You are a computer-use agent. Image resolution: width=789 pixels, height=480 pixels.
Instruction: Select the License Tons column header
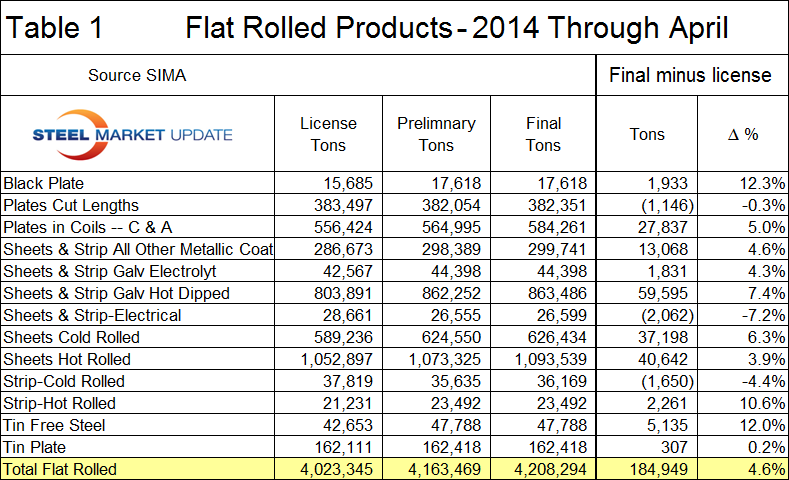328,134
